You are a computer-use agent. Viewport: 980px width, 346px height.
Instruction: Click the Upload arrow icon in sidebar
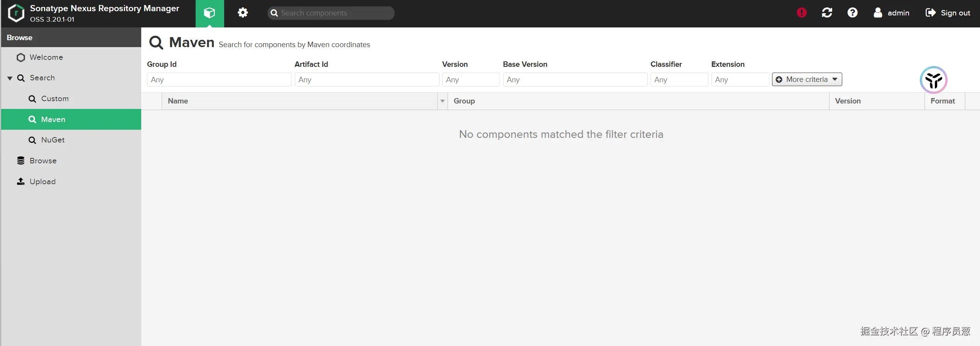click(x=21, y=181)
